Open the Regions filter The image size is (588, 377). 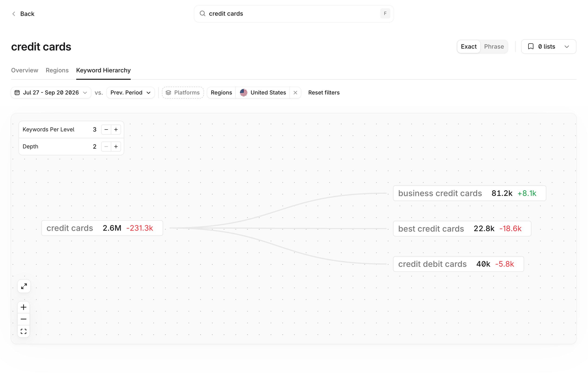[221, 93]
